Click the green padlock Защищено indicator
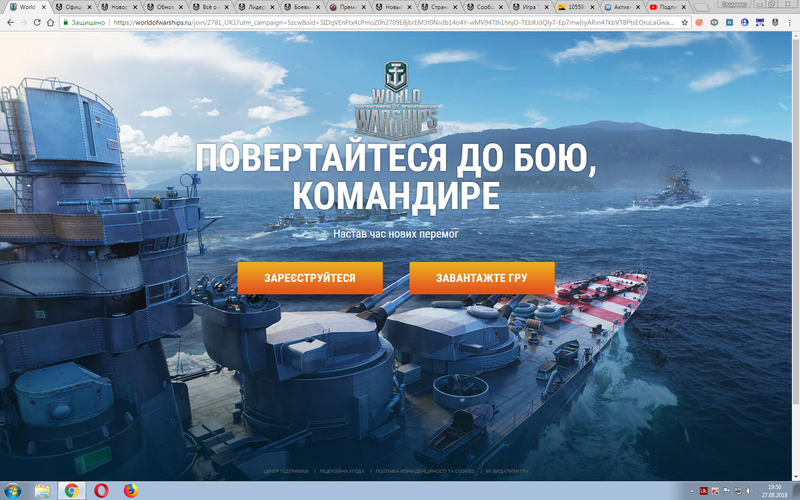Viewport: 800px width, 500px height. tap(84, 22)
